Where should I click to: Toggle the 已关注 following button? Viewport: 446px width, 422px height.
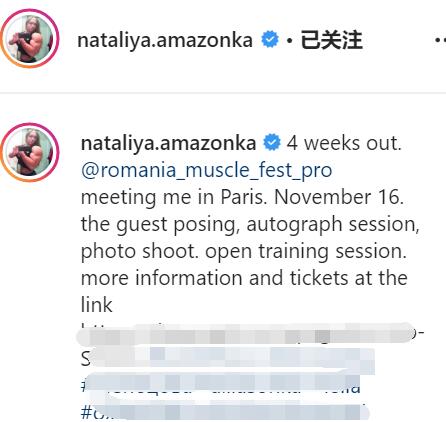click(331, 40)
